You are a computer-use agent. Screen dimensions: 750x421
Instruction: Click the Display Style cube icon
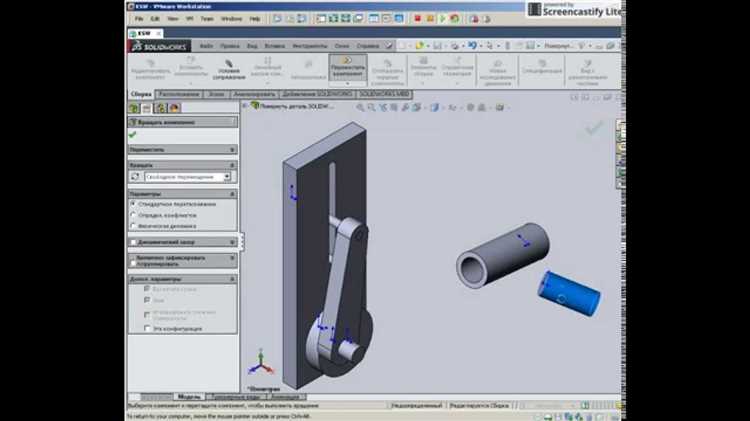pyautogui.click(x=434, y=108)
